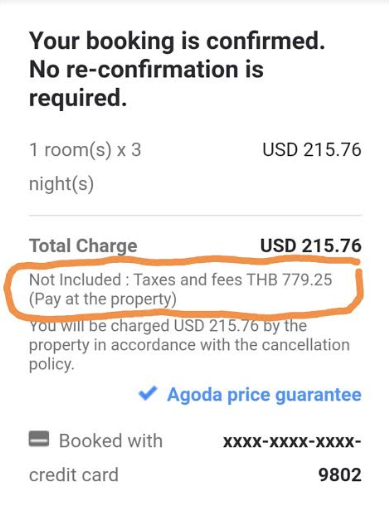The width and height of the screenshot is (389, 512).
Task: Click the 'You will be charged' sentence
Action: [x=189, y=345]
